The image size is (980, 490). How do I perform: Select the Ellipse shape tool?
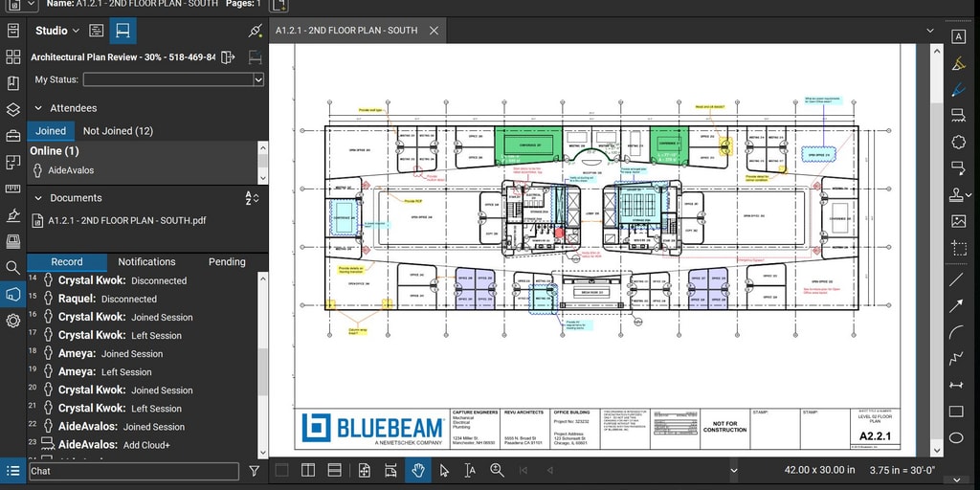[x=956, y=437]
